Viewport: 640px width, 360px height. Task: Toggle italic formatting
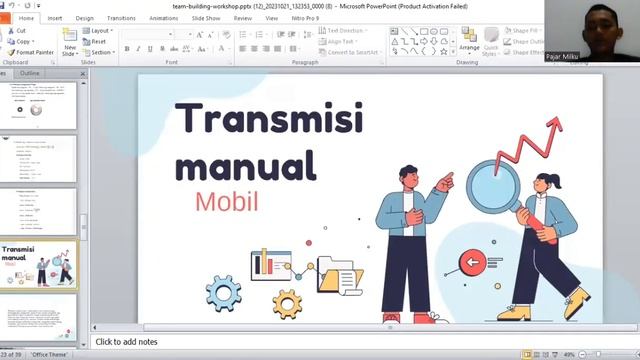[138, 49]
